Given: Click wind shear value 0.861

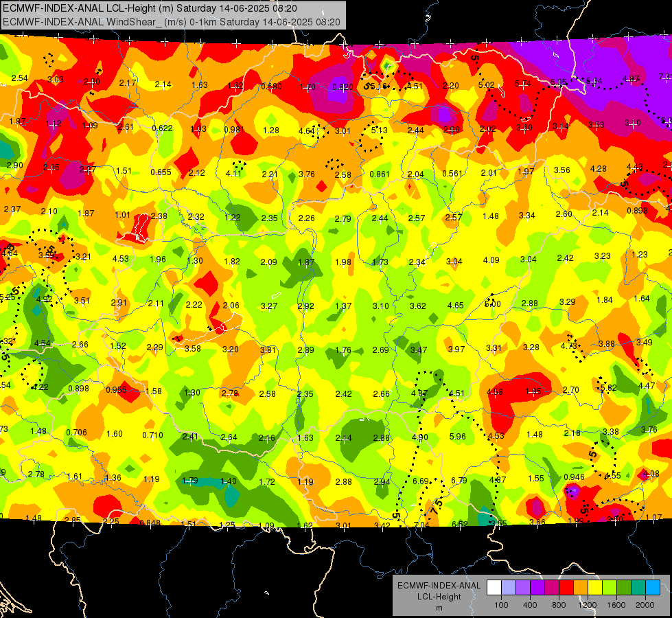Looking at the screenshot, I should (380, 174).
